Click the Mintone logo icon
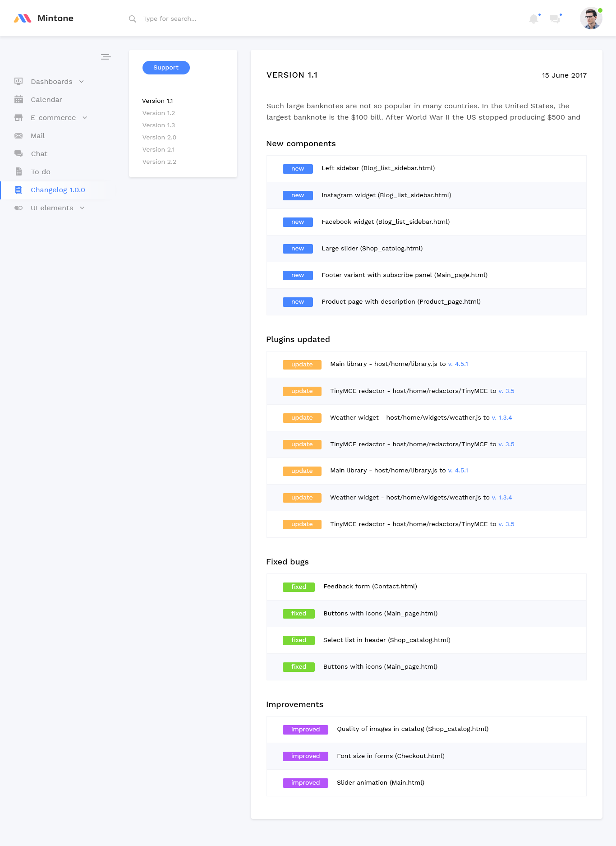The image size is (616, 846). tap(23, 18)
